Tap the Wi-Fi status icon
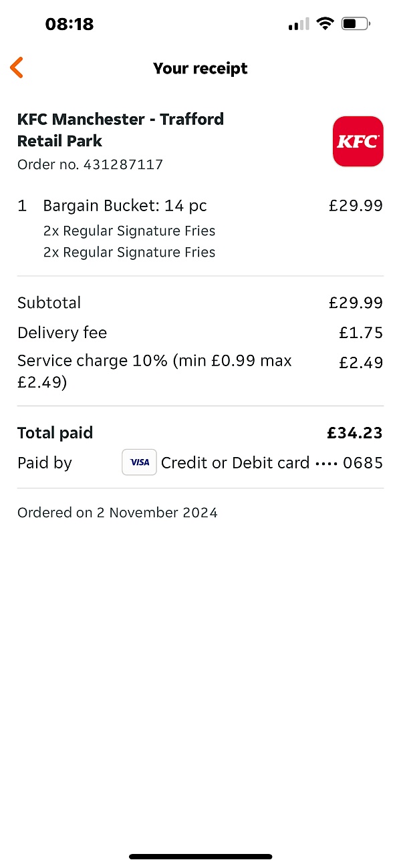This screenshot has height=868, width=401. [325, 25]
